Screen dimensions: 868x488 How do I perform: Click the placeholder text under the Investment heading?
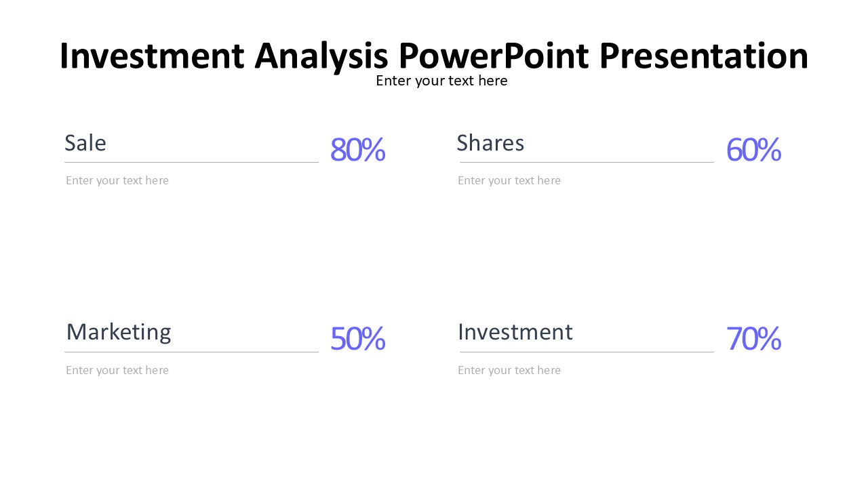pyautogui.click(x=509, y=370)
